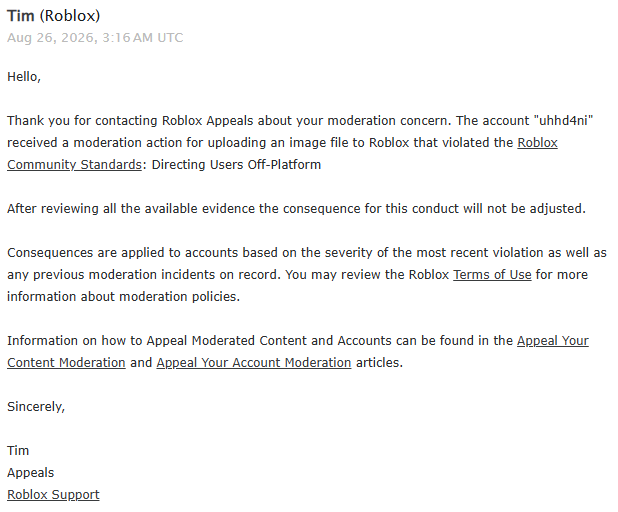Click "Thank you for contacting Roblox Appeals" text
The image size is (618, 512).
[130, 120]
